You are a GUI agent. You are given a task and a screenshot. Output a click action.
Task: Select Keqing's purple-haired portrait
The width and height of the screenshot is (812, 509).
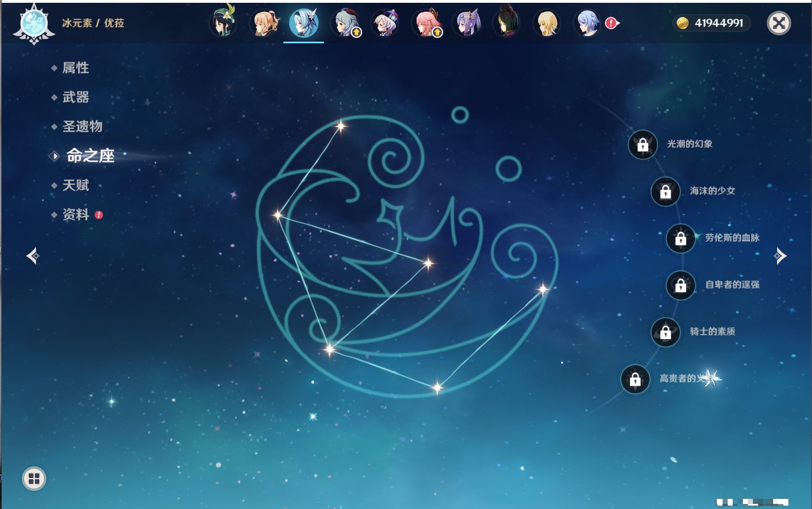(467, 23)
